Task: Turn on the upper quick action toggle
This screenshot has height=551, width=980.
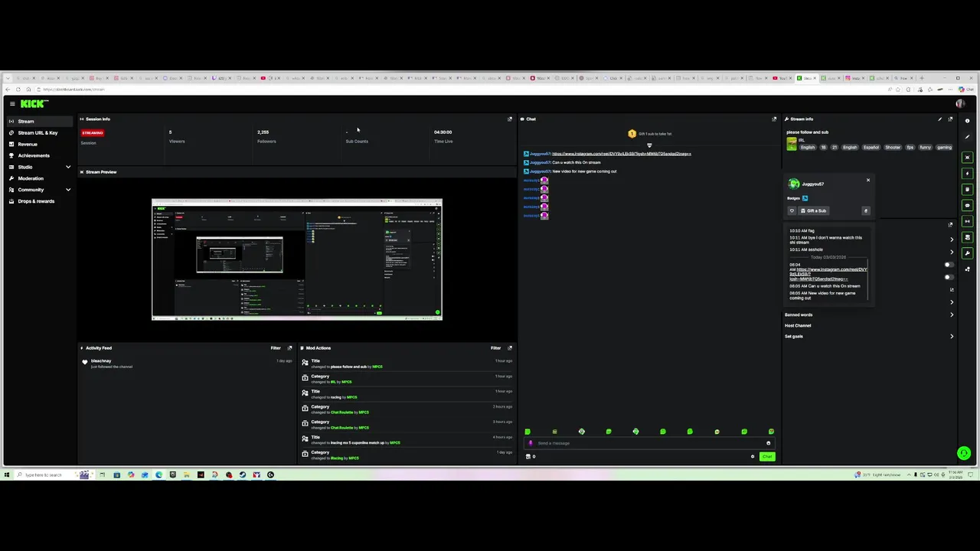Action: tap(949, 265)
